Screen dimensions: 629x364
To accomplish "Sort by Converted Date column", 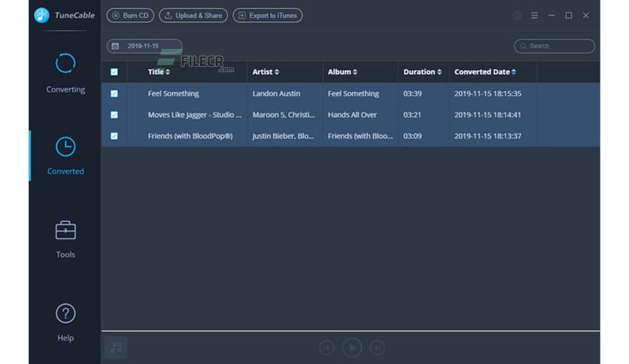I will [485, 71].
